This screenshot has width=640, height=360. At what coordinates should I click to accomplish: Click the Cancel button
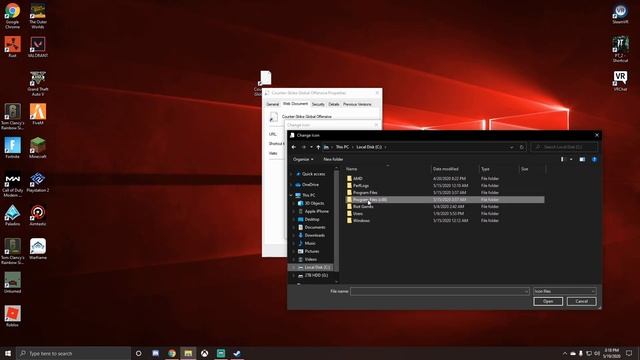(581, 301)
